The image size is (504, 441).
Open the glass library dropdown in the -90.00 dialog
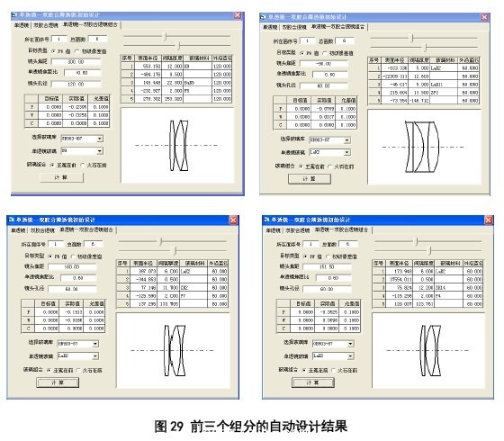(x=346, y=140)
